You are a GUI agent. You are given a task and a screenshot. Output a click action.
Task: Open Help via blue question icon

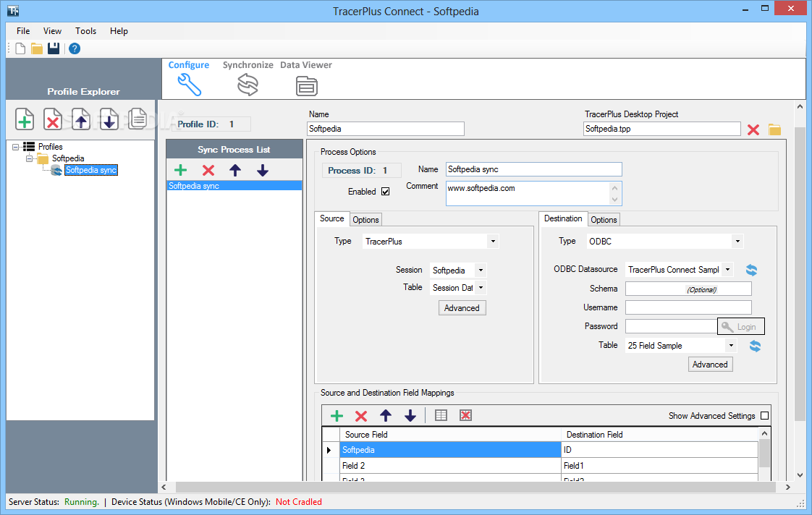pos(75,48)
